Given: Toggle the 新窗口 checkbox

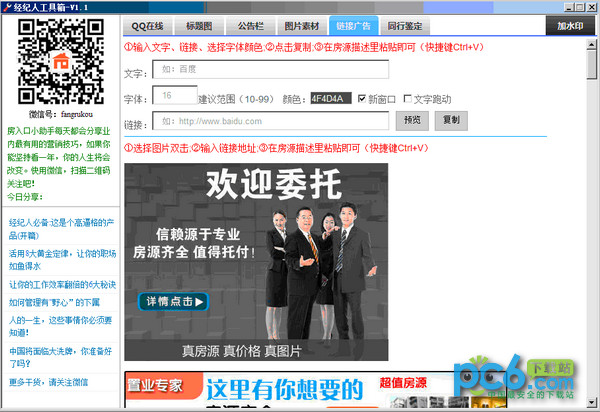Looking at the screenshot, I should click(362, 99).
